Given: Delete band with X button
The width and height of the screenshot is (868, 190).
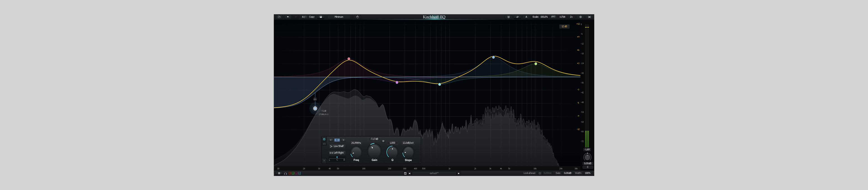Looking at the screenshot, I should [324, 161].
